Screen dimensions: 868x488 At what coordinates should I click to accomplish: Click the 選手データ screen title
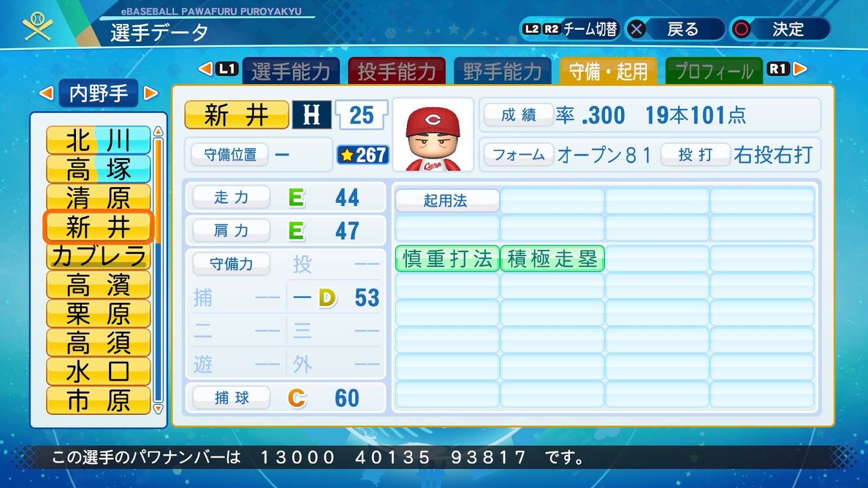pos(159,33)
